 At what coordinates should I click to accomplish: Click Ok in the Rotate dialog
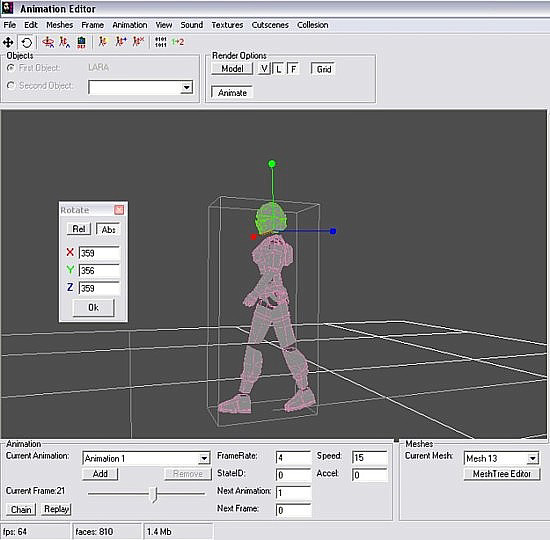(93, 308)
